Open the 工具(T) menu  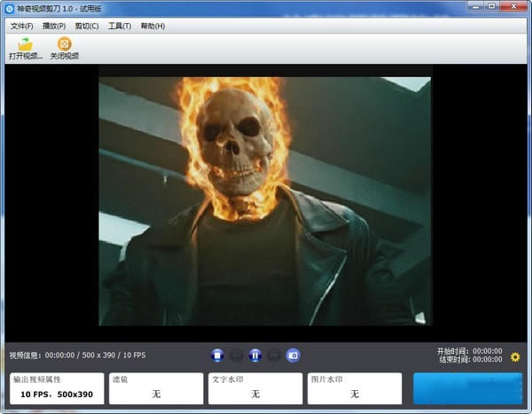(120, 26)
